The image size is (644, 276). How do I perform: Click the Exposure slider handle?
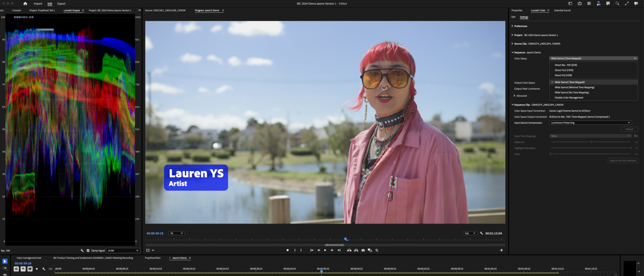[591, 142]
